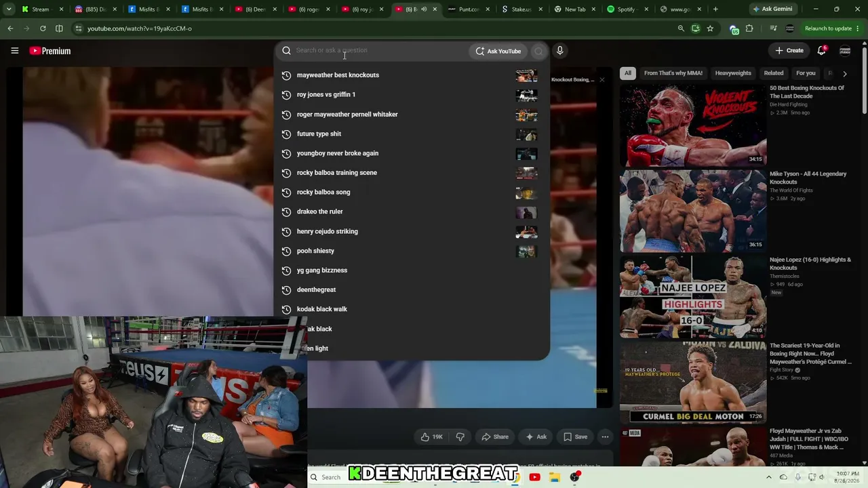This screenshot has height=488, width=868.
Task: Open the YouTube guide hamburger menu
Action: point(14,51)
